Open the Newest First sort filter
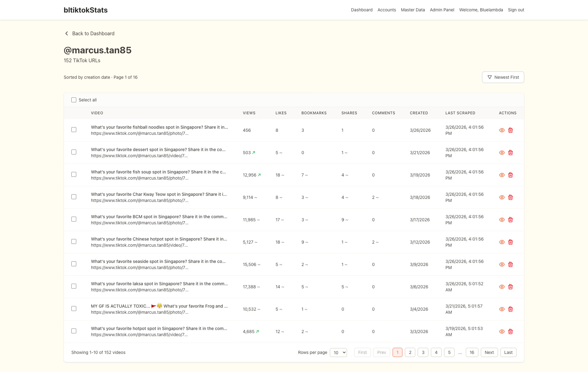The width and height of the screenshot is (588, 372). point(503,77)
